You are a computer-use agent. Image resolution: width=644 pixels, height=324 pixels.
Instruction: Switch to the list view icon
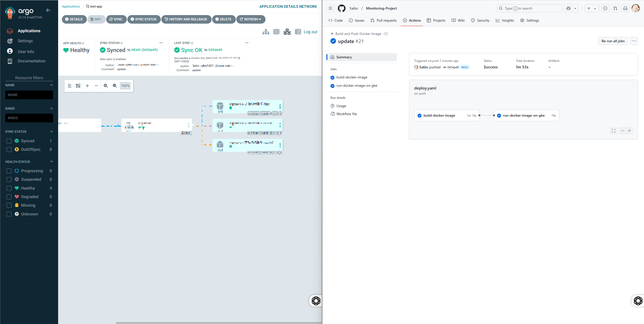pos(298,32)
